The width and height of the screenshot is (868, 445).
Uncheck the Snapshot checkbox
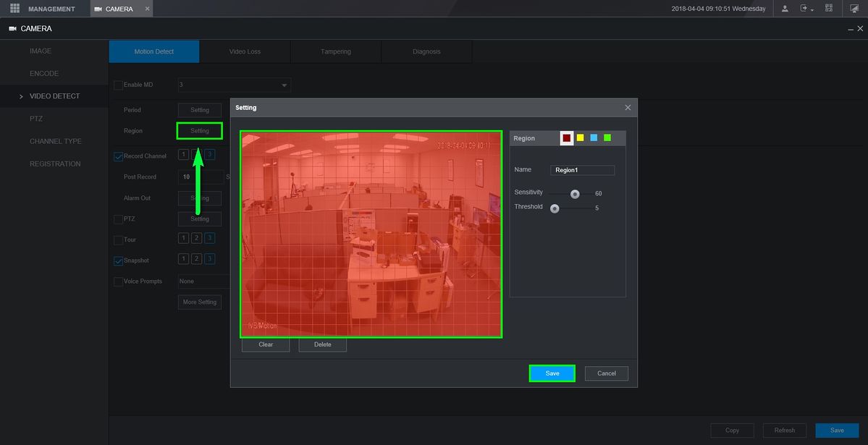pos(118,261)
